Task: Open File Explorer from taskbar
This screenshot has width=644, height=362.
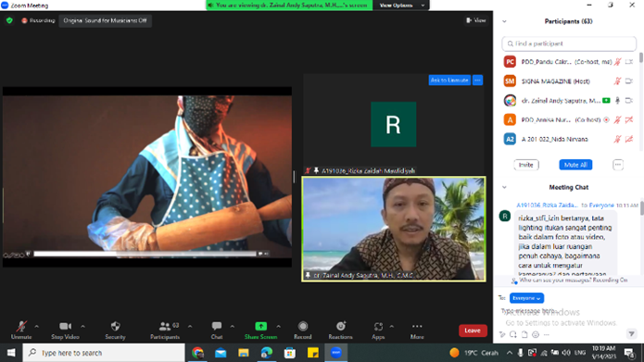Action: pos(244,353)
